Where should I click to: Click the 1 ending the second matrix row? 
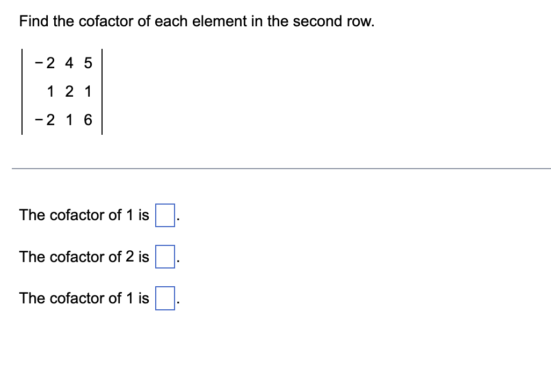click(87, 91)
